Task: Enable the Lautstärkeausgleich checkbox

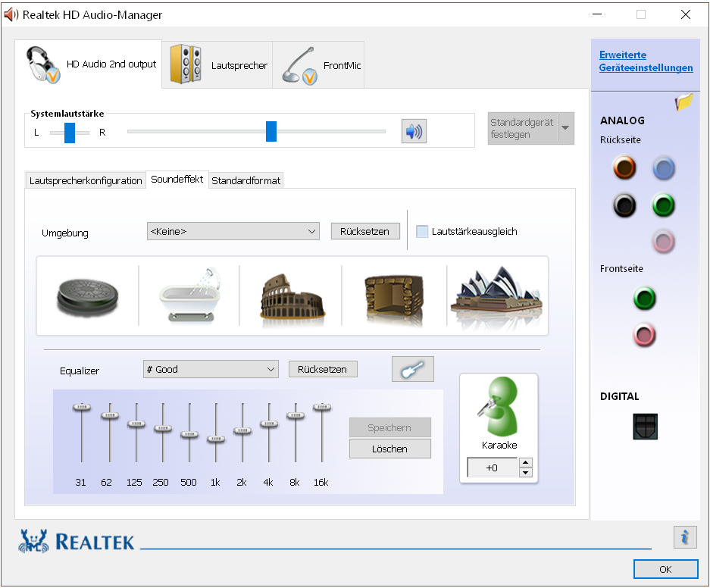Action: click(x=422, y=231)
